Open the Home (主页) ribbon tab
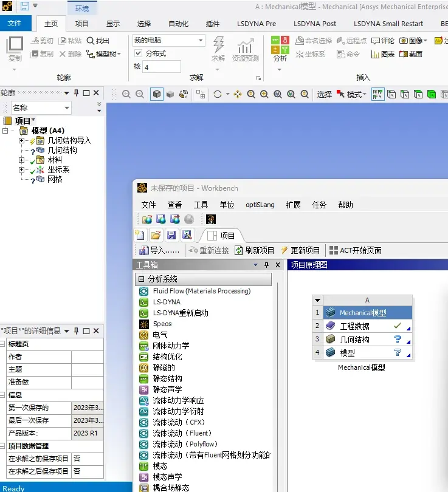The image size is (448, 492). (x=51, y=24)
